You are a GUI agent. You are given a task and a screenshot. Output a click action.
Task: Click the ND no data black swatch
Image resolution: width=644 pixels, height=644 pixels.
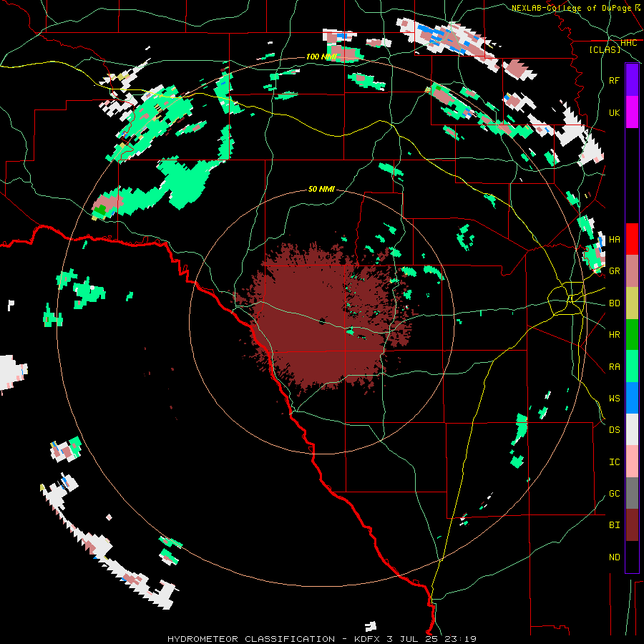(x=632, y=557)
